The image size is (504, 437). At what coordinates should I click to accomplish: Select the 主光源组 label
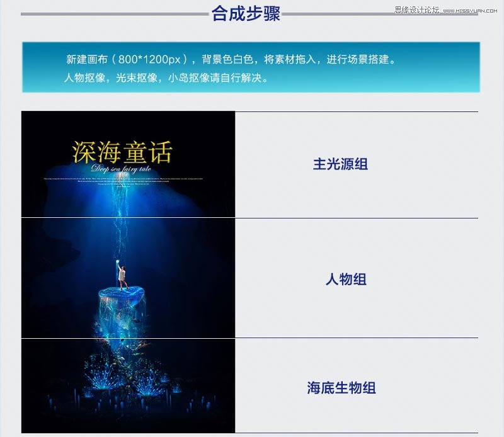point(340,164)
